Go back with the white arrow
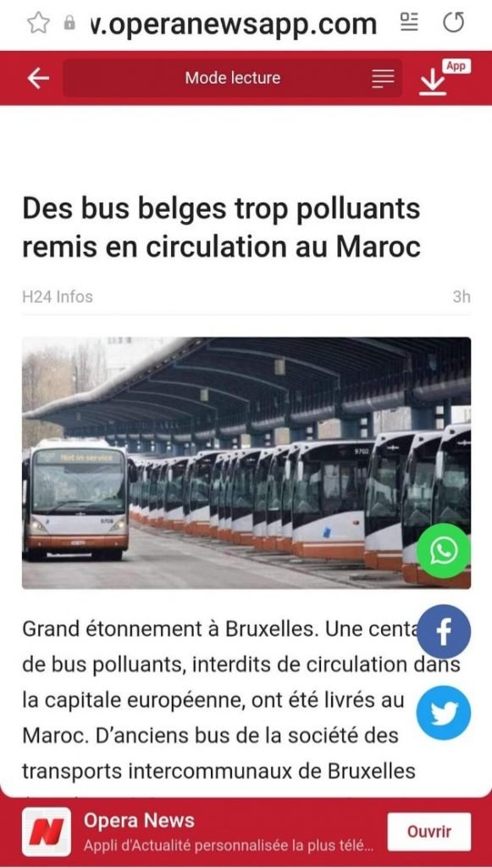The height and width of the screenshot is (868, 492). pos(38,79)
